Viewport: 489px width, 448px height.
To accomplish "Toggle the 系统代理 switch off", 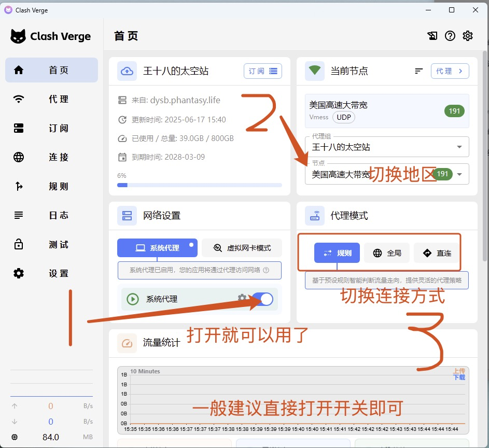I will tap(262, 299).
